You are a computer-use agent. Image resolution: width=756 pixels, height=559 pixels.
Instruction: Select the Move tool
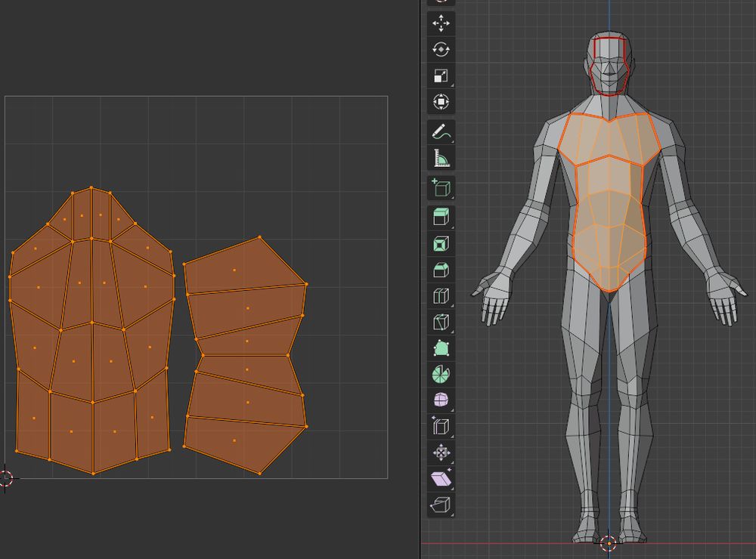coord(441,23)
